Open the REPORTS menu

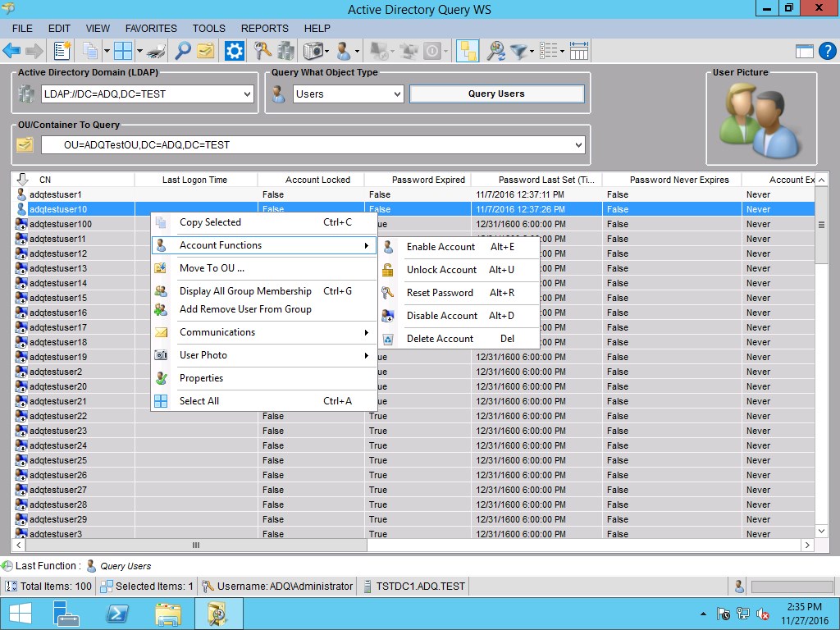coord(265,29)
